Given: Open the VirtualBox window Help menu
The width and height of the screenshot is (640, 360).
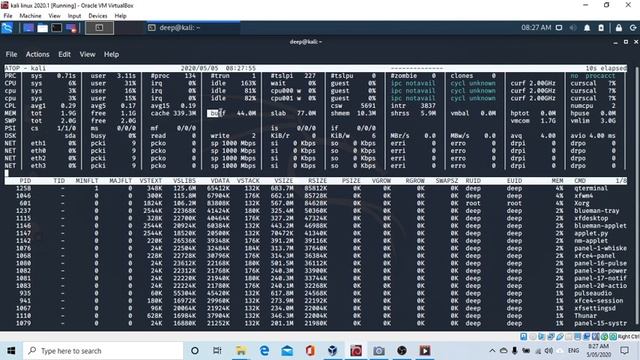Looking at the screenshot, I should point(120,16).
